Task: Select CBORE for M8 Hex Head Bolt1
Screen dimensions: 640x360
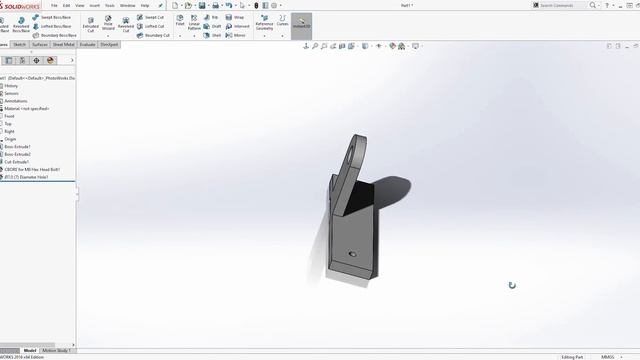Action: tap(31, 169)
